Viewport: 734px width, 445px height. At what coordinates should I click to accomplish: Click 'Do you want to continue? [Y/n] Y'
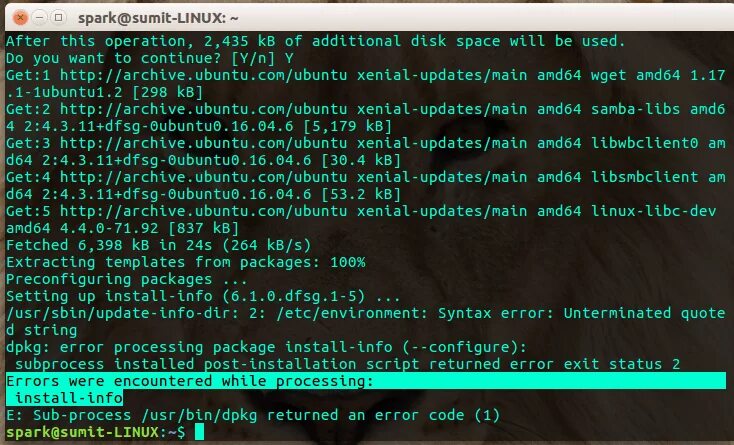[x=150, y=58]
